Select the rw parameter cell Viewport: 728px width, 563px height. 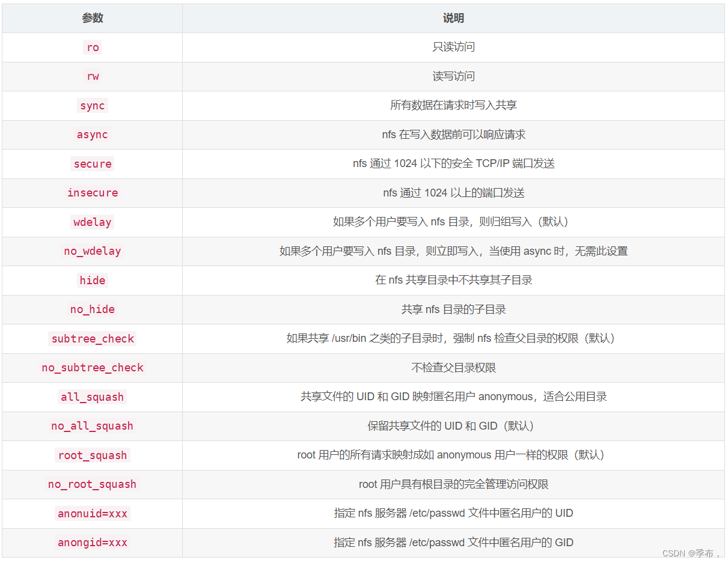pos(93,76)
